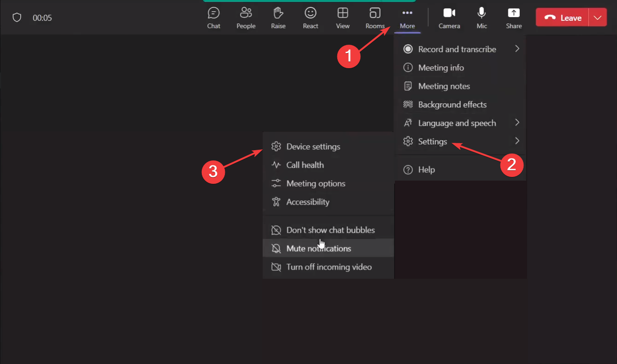Open Language and speech submenu
This screenshot has width=617, height=364.
[460, 123]
